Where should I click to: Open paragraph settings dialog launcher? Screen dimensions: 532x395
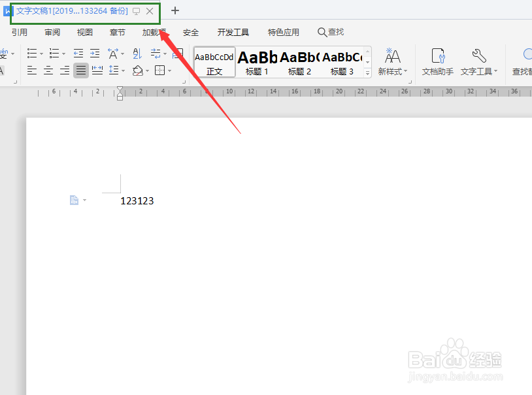click(184, 82)
